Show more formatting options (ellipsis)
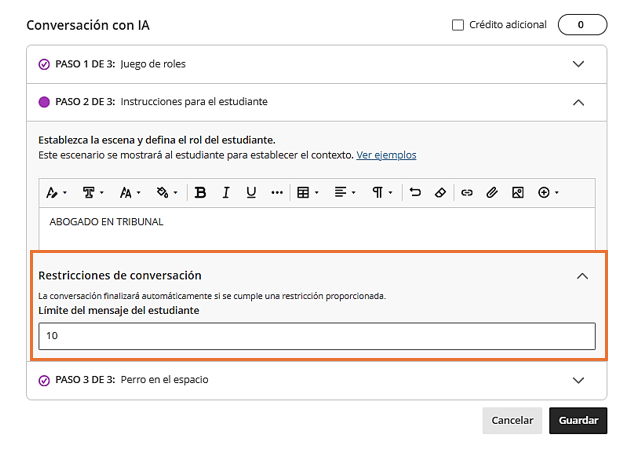This screenshot has width=630, height=450. pyautogui.click(x=277, y=192)
